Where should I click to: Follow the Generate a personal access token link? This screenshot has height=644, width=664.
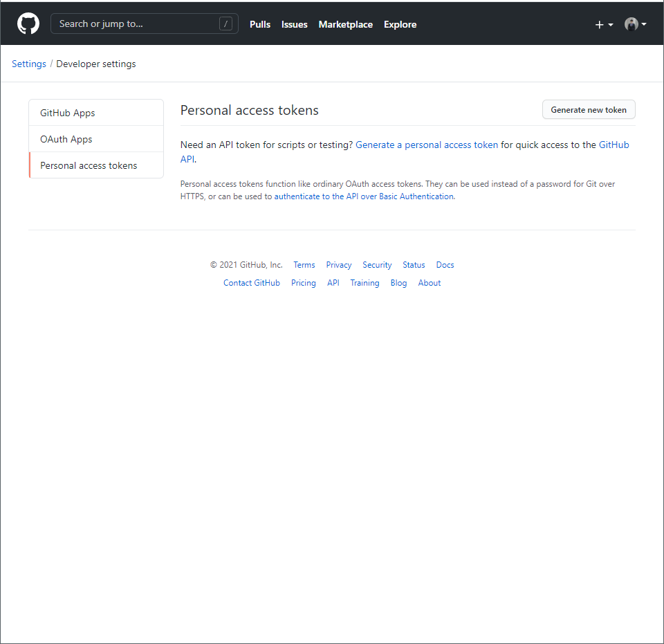pyautogui.click(x=427, y=145)
